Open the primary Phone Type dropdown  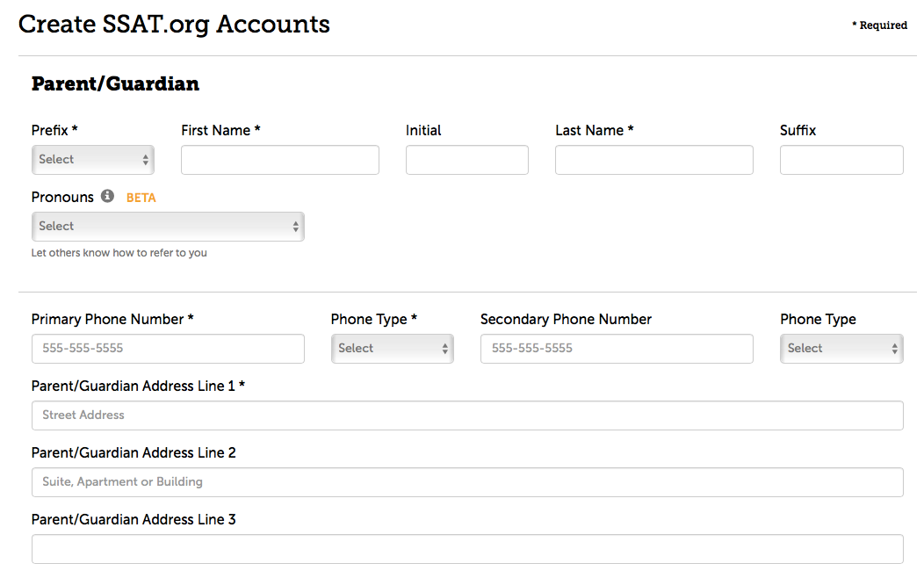point(393,348)
